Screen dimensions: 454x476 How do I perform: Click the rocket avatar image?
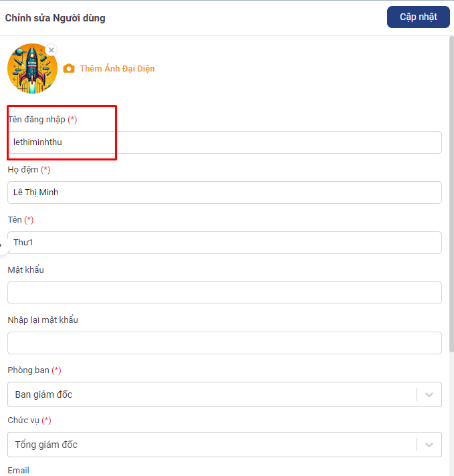click(x=31, y=69)
